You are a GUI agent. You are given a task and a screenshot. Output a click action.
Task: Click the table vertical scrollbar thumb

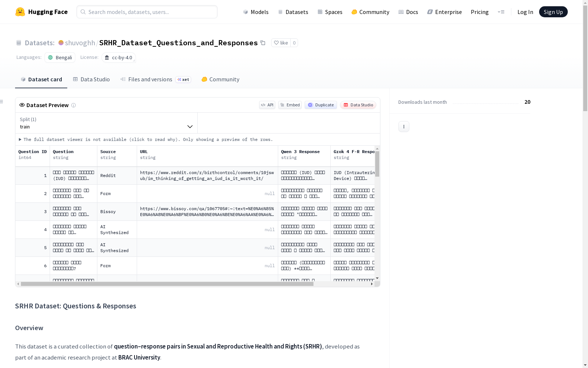(377, 164)
